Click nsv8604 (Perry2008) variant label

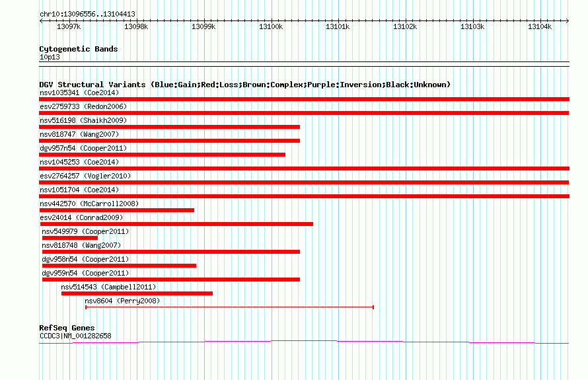click(x=122, y=301)
